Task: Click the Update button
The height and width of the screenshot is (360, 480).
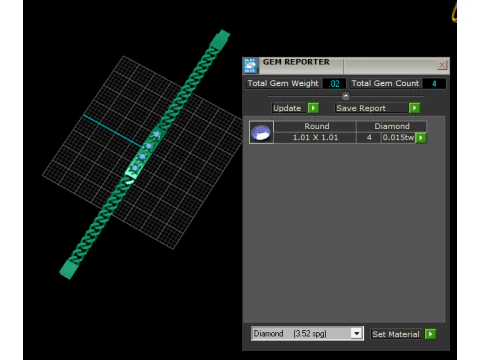Action: [288, 108]
